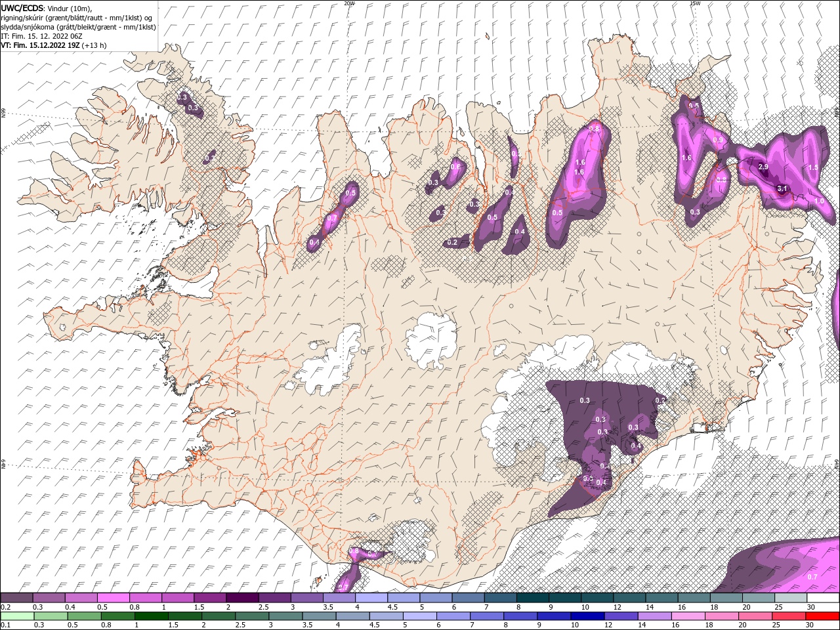Screen dimensions: 840x630
Task: Click the '20W' longitude label
Action: (x=350, y=3)
